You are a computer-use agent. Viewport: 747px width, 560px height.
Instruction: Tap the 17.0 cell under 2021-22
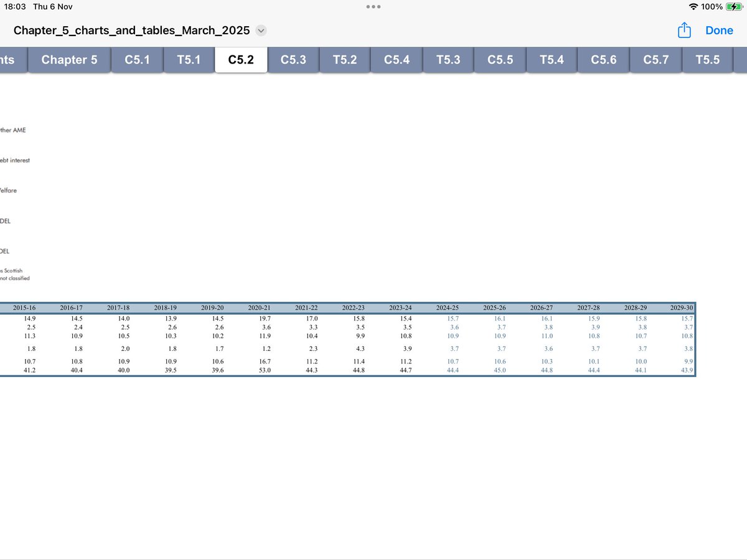311,318
